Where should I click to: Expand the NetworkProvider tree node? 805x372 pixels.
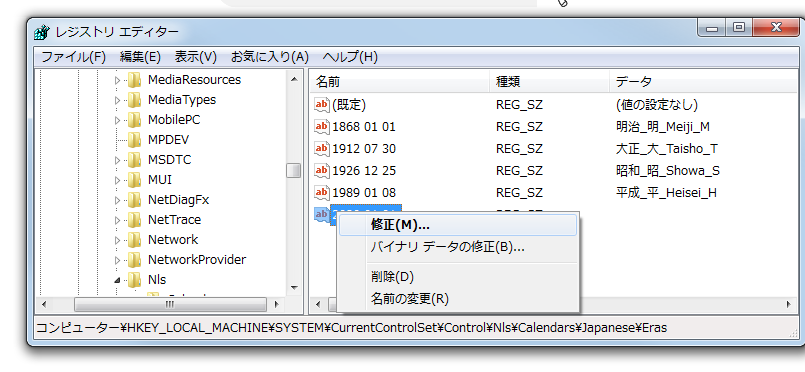(x=117, y=260)
